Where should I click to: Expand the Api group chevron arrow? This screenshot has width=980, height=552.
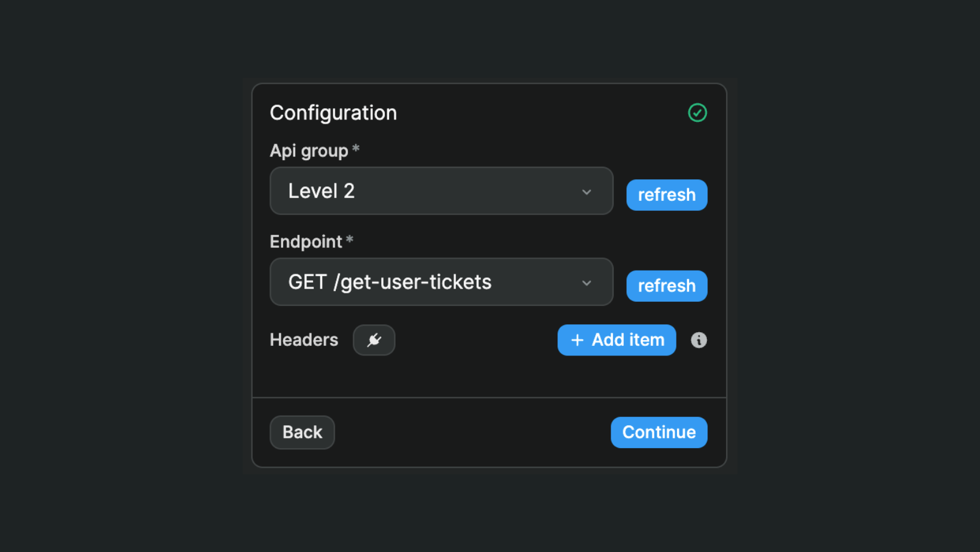point(586,192)
